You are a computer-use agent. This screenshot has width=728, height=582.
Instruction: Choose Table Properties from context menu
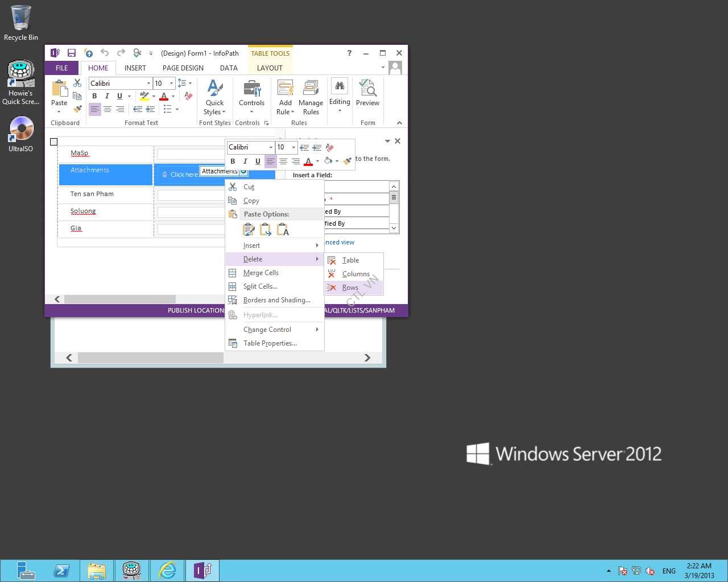[270, 343]
